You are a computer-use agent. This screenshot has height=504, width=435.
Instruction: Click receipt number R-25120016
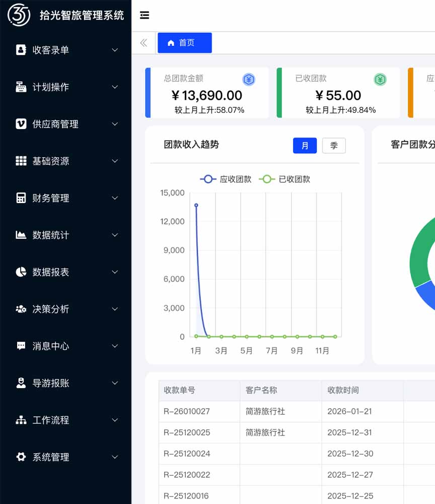[x=186, y=496]
